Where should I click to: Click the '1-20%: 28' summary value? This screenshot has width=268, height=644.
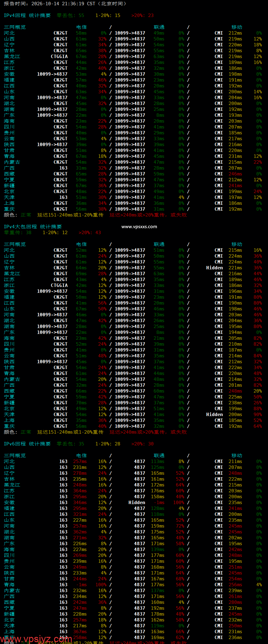pyautogui.click(x=108, y=444)
